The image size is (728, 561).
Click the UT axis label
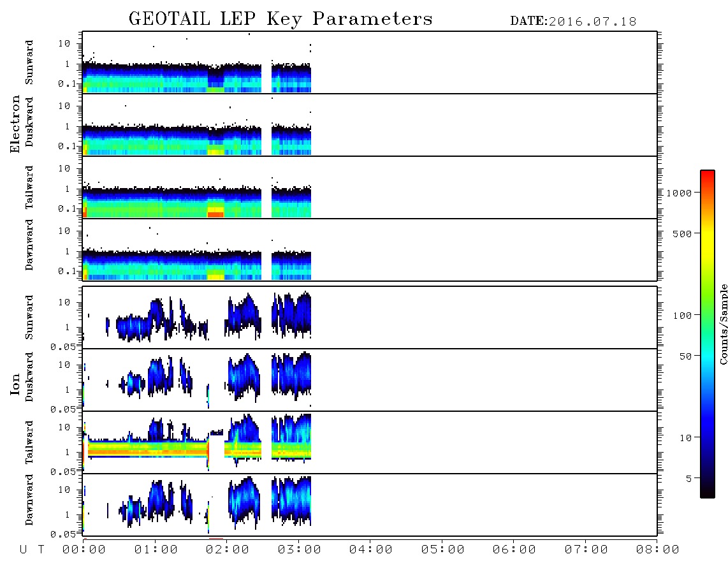[x=32, y=550]
